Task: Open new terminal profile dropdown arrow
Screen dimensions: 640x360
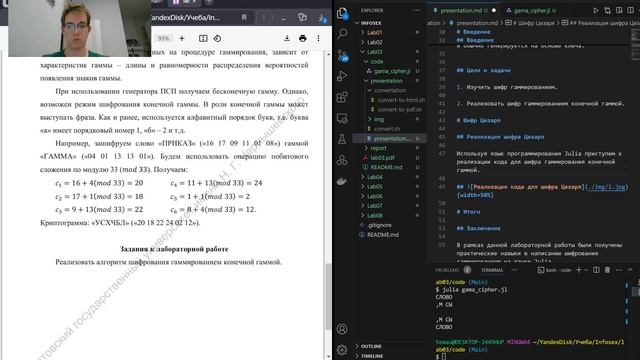Action: click(x=586, y=270)
